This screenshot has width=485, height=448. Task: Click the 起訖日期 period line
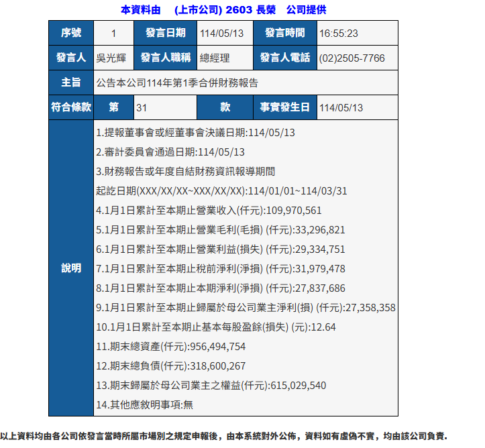pos(221,191)
